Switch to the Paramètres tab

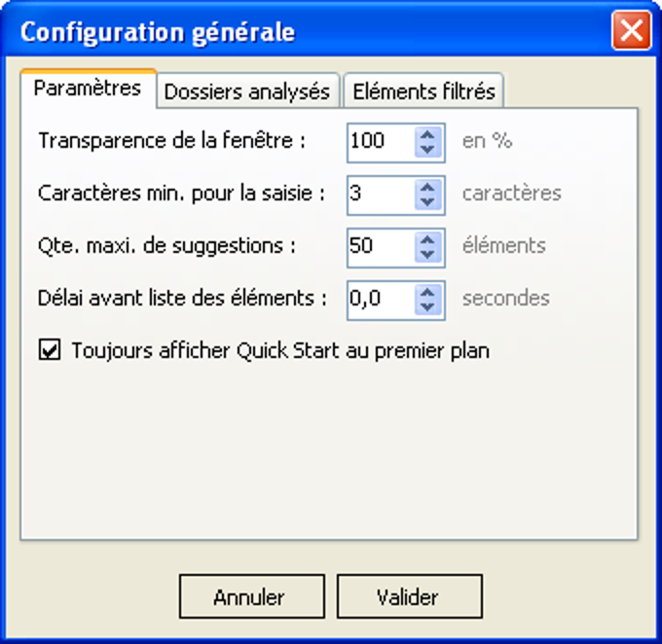click(88, 89)
